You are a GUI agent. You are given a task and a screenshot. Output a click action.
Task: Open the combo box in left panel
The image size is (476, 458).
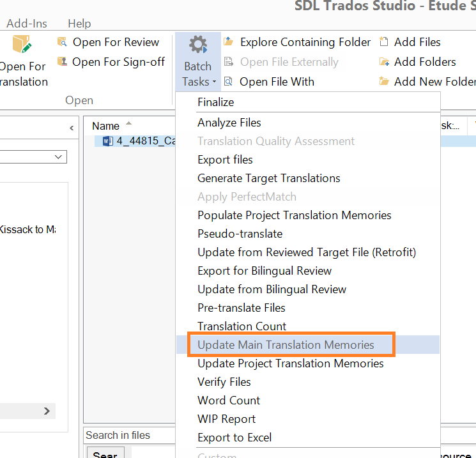(x=33, y=157)
